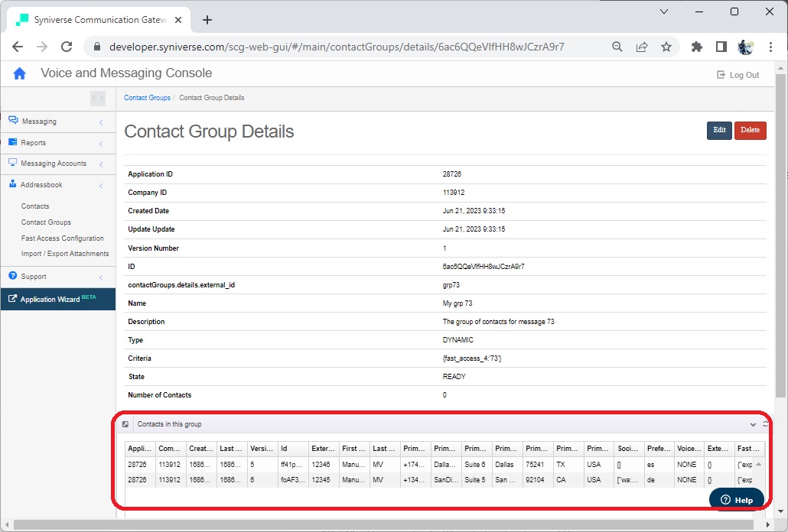The image size is (788, 532).
Task: Click the Name value My grp 73
Action: [457, 303]
